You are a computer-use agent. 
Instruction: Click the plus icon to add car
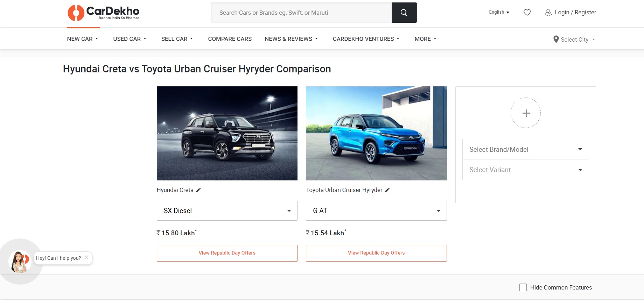(526, 113)
